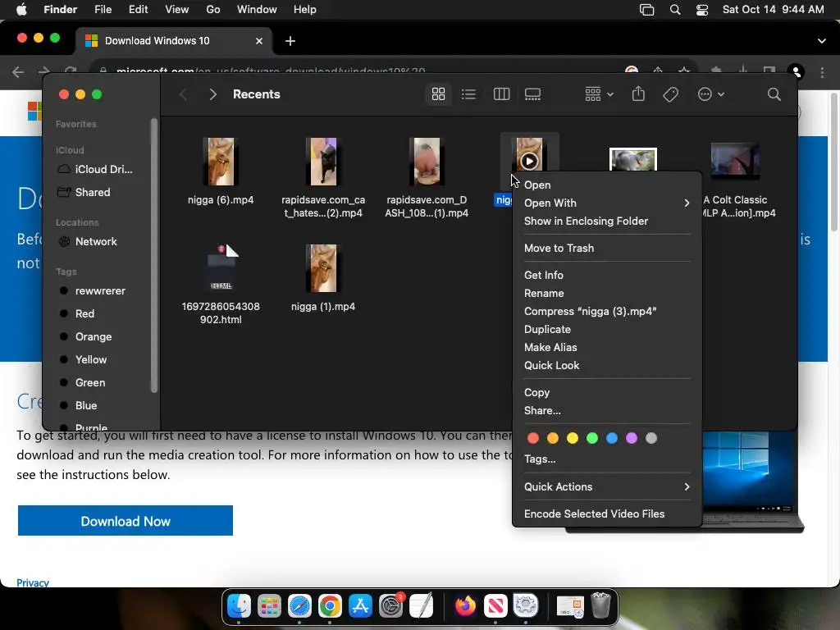Open Trash from the Dock

point(601,606)
